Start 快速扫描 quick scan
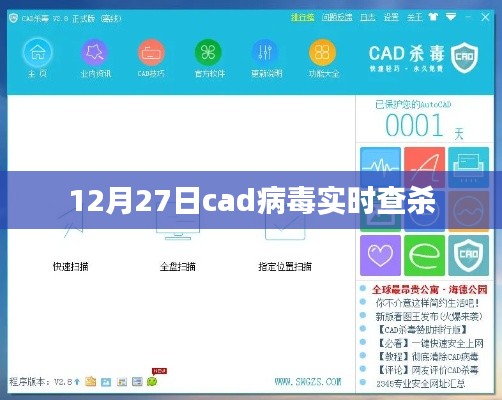The height and width of the screenshot is (400, 502). tap(71, 266)
